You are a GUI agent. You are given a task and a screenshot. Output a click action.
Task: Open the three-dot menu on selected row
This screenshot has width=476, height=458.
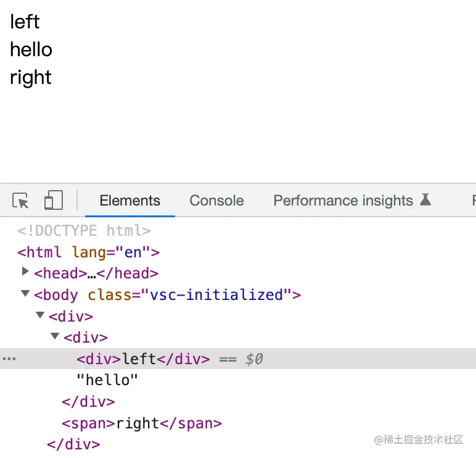coord(9,359)
